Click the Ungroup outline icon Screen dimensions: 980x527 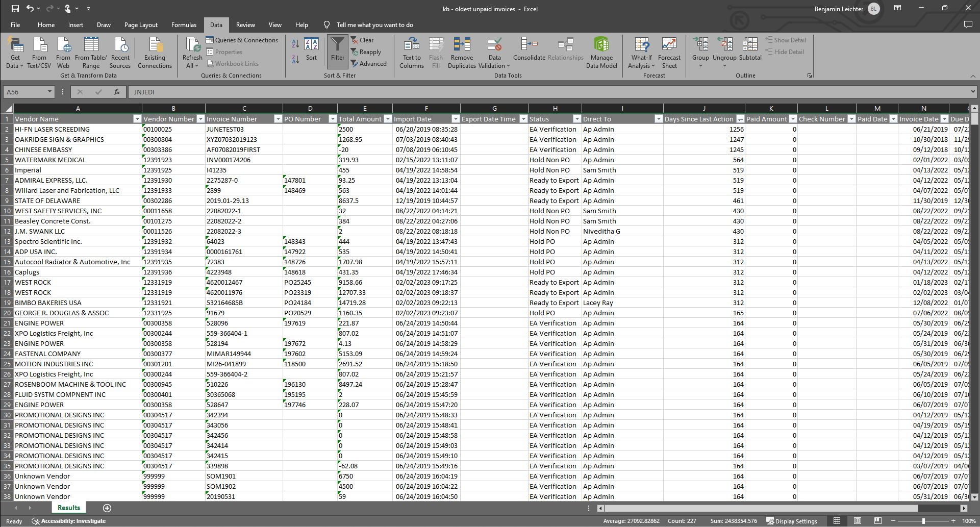tap(724, 52)
